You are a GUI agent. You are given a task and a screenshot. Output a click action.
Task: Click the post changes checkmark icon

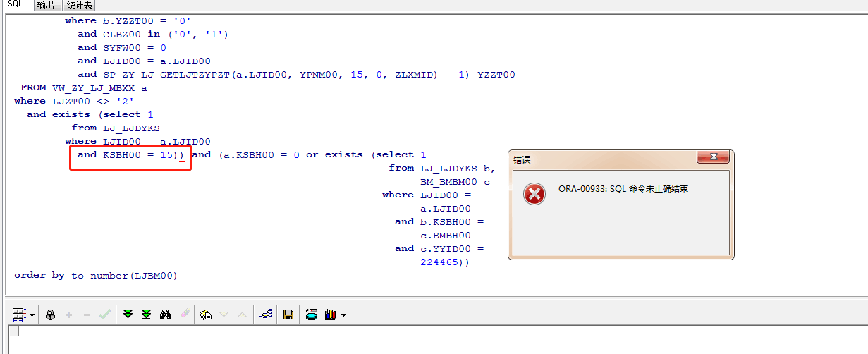[x=105, y=315]
